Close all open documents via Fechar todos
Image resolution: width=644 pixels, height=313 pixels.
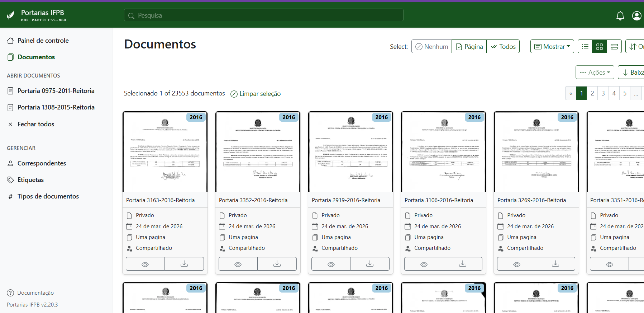click(36, 124)
